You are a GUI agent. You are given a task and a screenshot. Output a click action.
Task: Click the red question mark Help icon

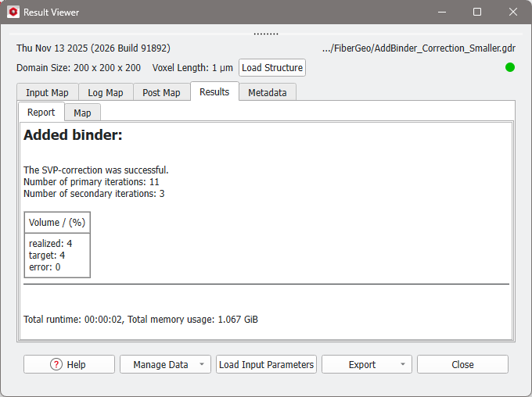[56, 364]
